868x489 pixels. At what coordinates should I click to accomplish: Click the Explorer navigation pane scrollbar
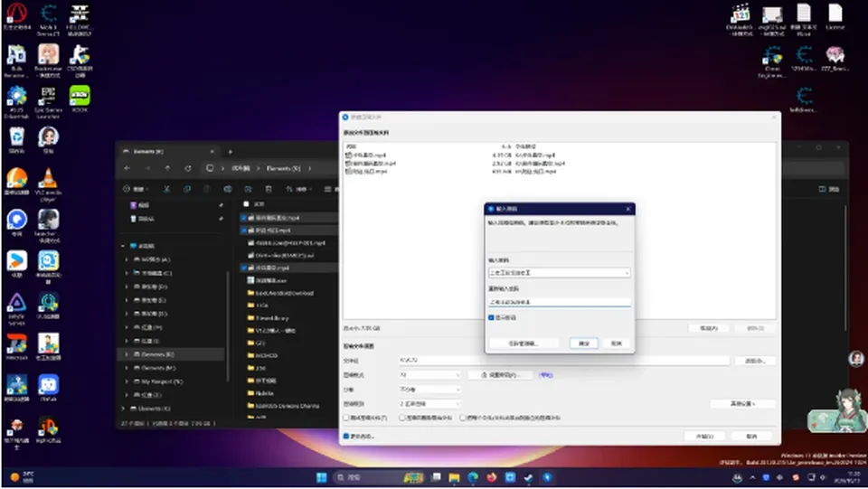[x=228, y=326]
